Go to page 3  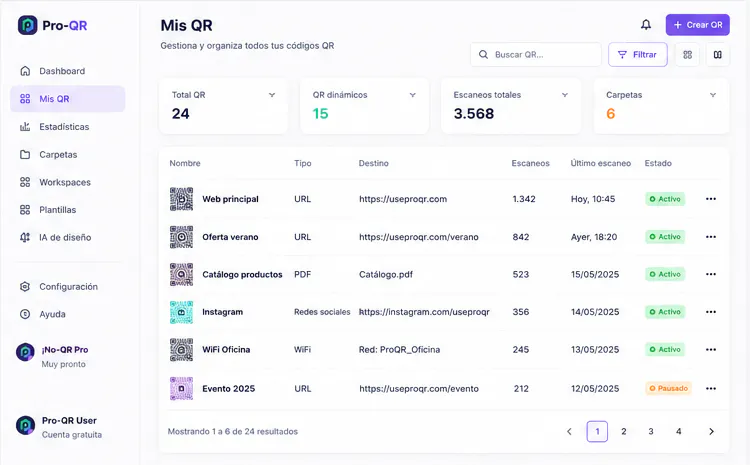tap(651, 432)
